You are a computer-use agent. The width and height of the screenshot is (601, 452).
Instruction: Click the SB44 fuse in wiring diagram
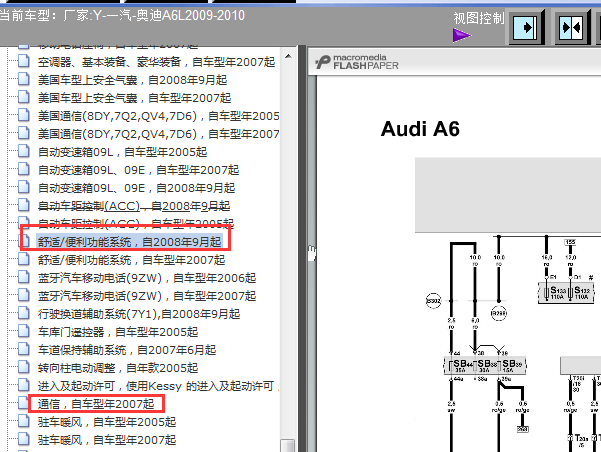point(459,365)
